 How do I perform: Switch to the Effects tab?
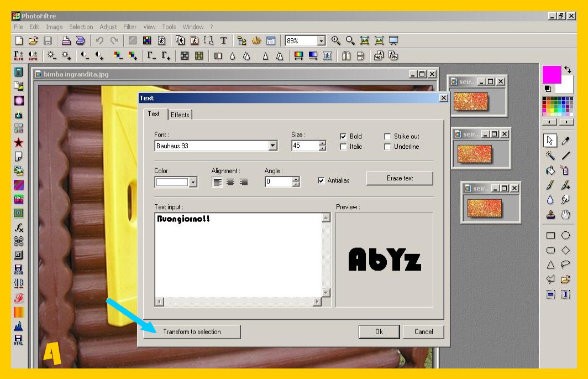pos(180,115)
